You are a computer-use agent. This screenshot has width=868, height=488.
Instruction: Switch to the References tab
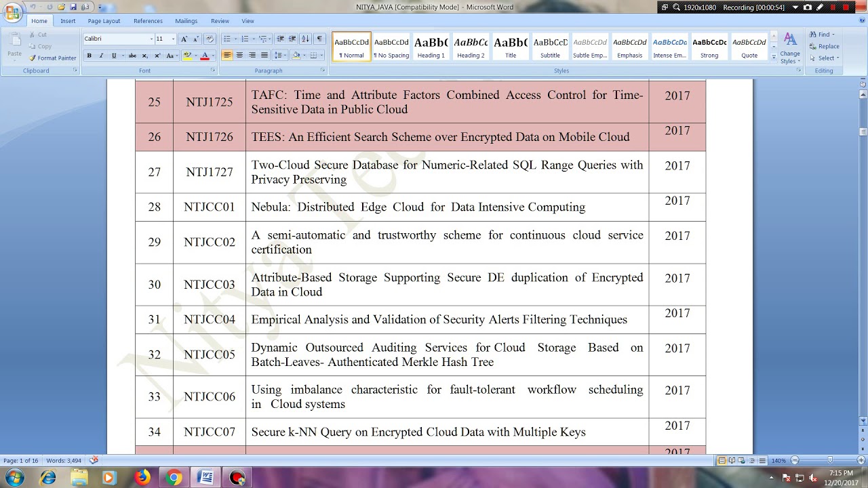coord(148,21)
